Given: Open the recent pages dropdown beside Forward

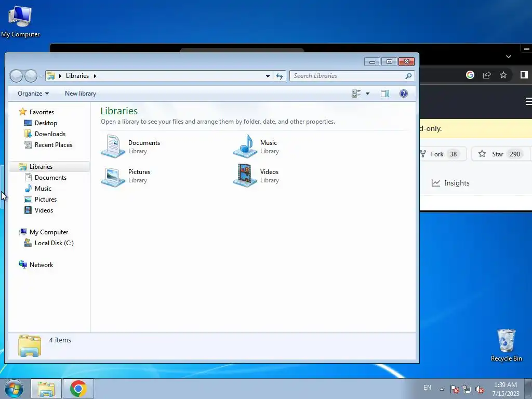Looking at the screenshot, I should 41,76.
